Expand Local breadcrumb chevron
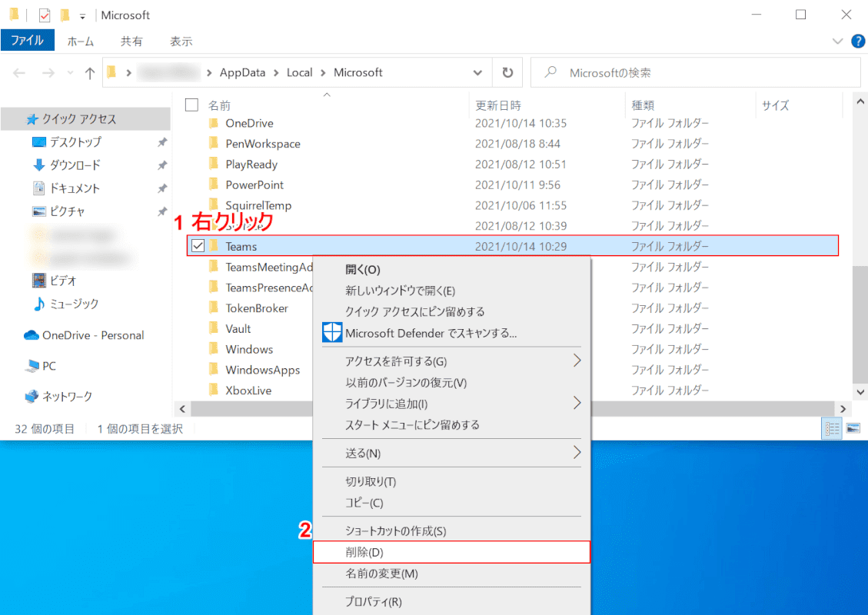Viewport: 868px width, 615px height. coord(323,73)
